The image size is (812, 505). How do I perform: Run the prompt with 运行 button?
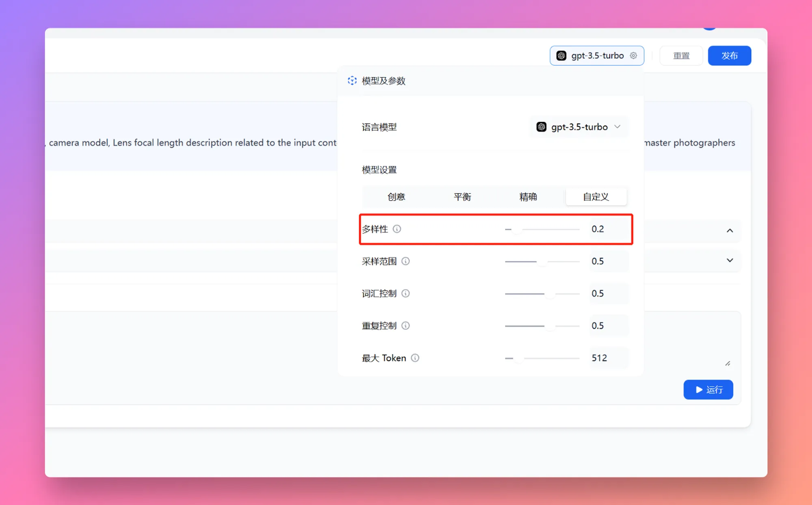pos(708,390)
